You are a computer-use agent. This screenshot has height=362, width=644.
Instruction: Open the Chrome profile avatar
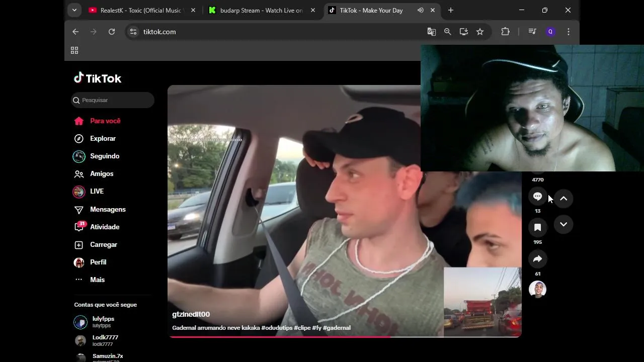pos(550,32)
